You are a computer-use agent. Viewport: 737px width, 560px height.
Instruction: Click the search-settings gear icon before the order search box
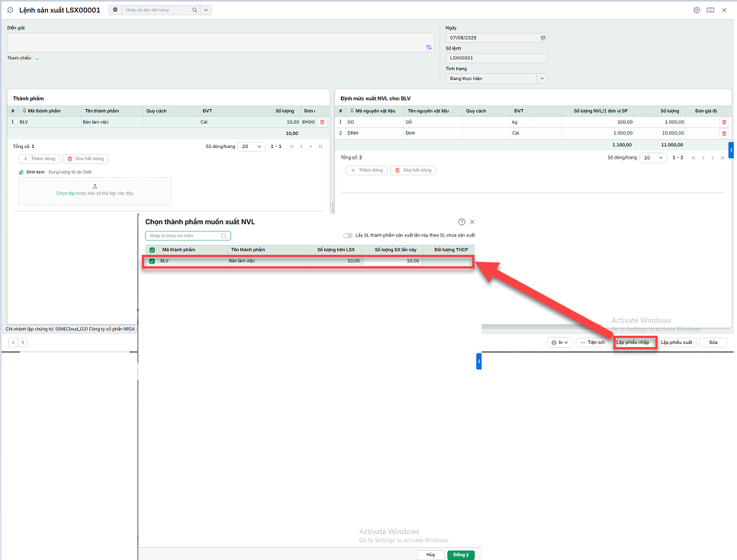[115, 10]
